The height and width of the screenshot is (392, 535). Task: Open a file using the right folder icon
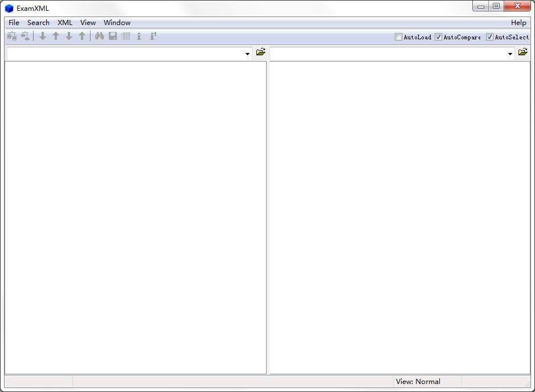coord(523,52)
